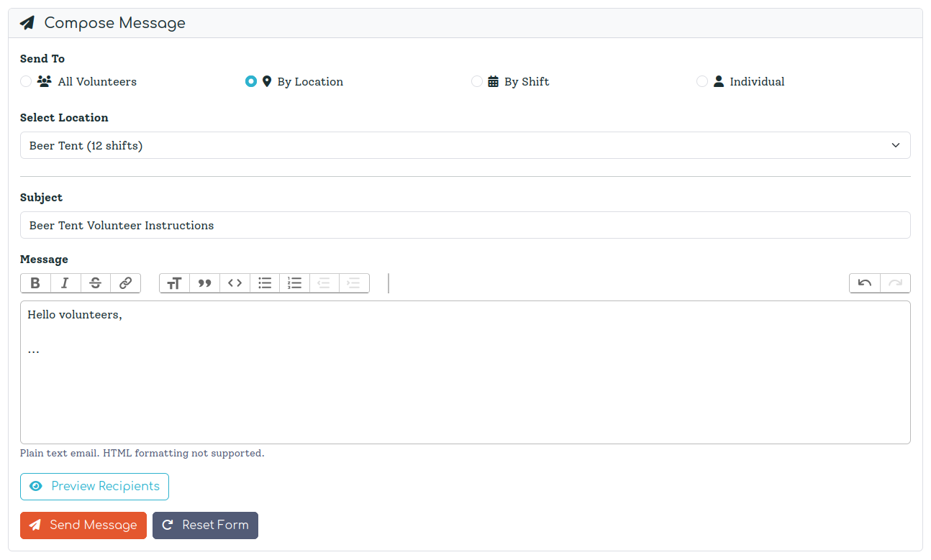Format text as a blockquote
Screen dimensions: 931x560
pyautogui.click(x=204, y=283)
